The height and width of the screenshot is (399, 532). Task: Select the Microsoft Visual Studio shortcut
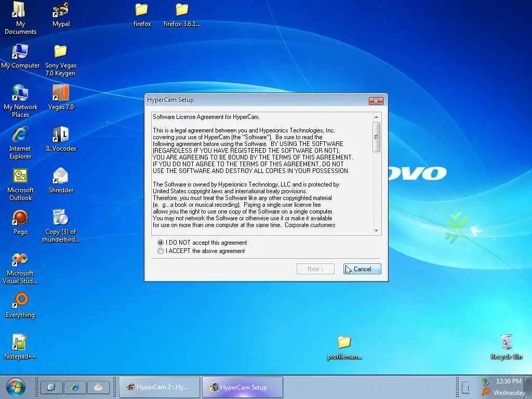click(x=20, y=269)
